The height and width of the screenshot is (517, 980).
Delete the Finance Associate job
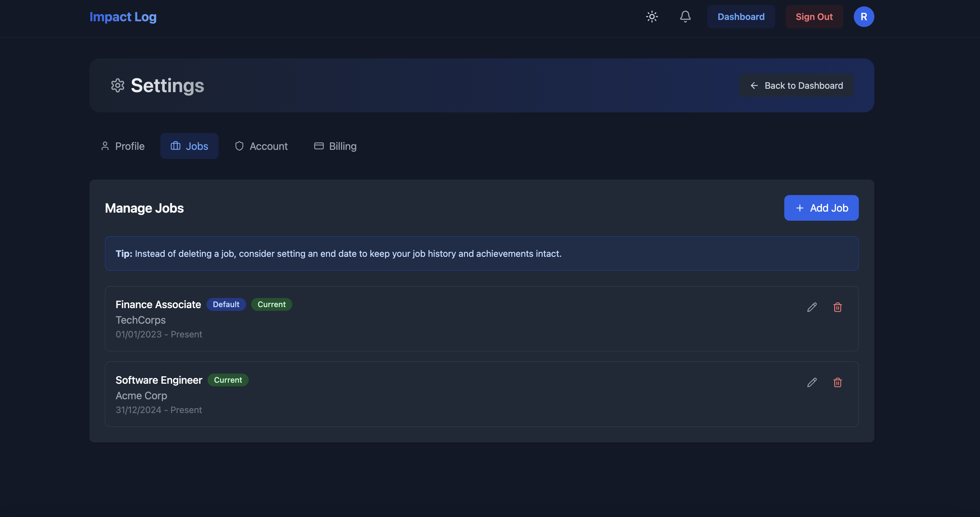click(837, 307)
